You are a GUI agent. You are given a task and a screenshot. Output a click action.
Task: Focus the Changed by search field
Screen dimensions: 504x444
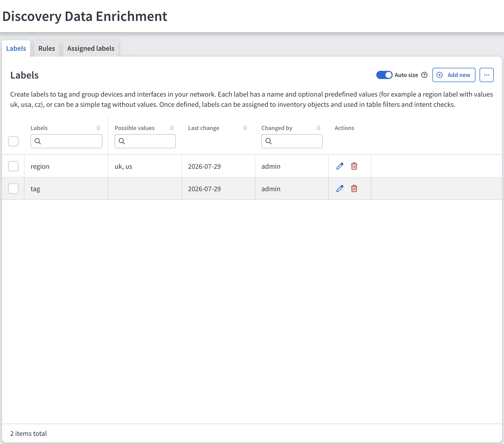coord(292,141)
